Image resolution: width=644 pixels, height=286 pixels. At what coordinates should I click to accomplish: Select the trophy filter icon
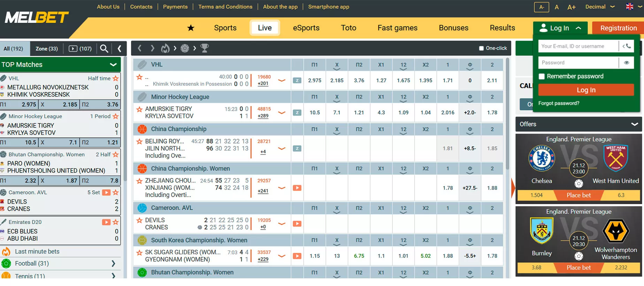tap(204, 48)
